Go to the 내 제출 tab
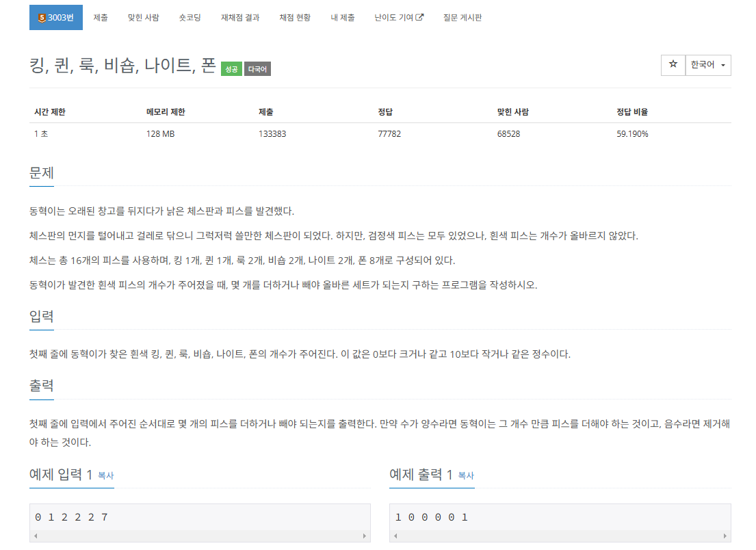756x550 pixels. point(342,17)
